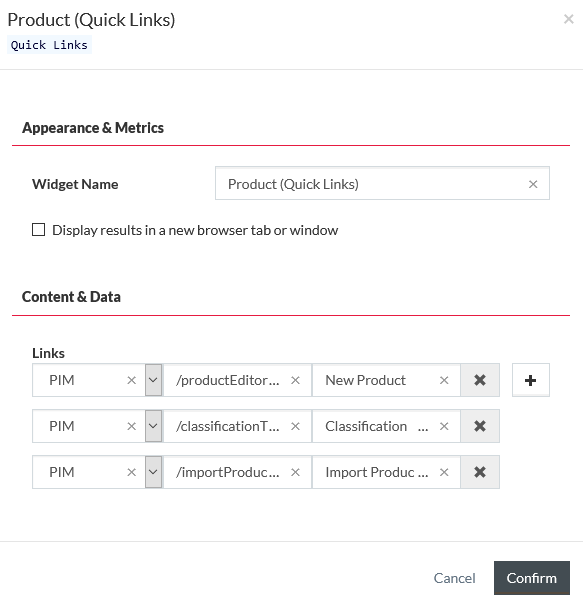Cancel the Quick Links dialog
The height and width of the screenshot is (605, 583).
point(455,578)
